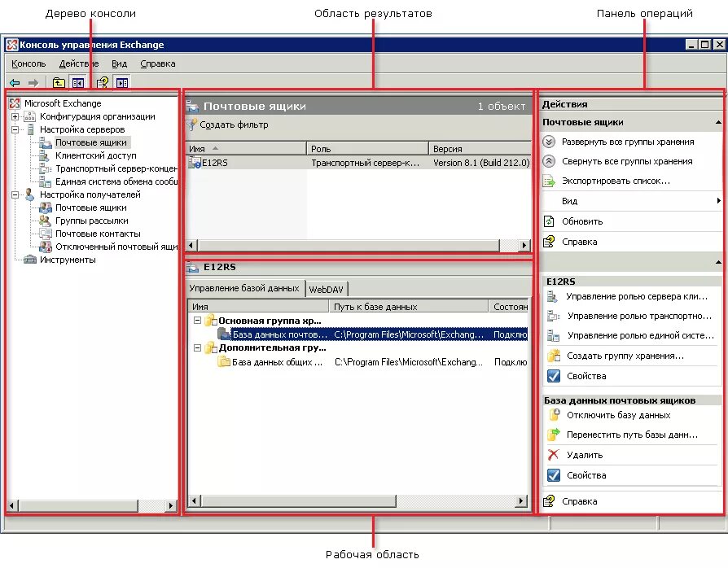Click Свойства under E12RS actions
728x568 pixels.
pyautogui.click(x=586, y=376)
